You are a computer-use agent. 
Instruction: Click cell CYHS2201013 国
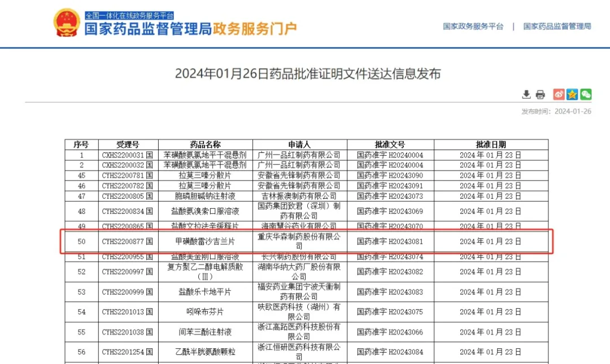128,312
